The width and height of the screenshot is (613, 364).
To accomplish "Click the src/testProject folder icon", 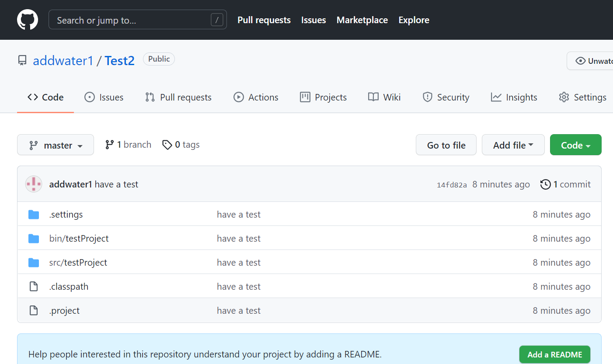I will 34,263.
